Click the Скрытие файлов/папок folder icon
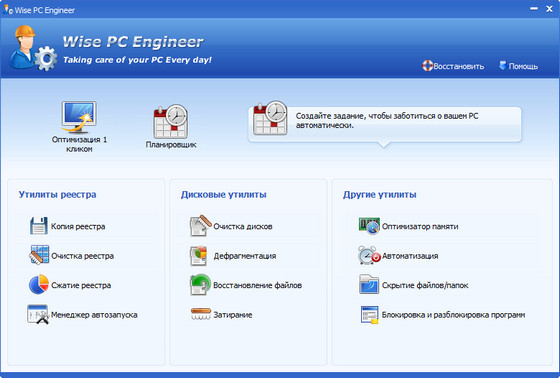The height and width of the screenshot is (378, 560). pyautogui.click(x=369, y=284)
